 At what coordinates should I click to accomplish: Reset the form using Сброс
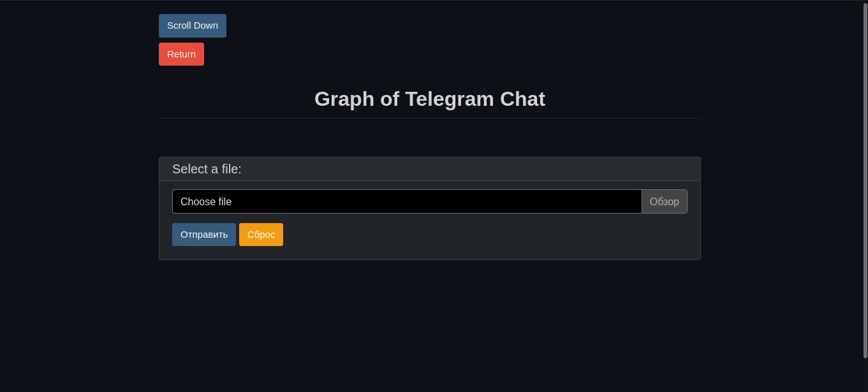pyautogui.click(x=261, y=235)
